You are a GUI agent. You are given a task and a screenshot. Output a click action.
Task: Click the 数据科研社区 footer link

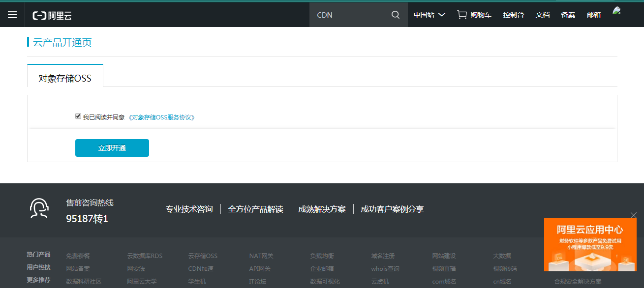84,282
